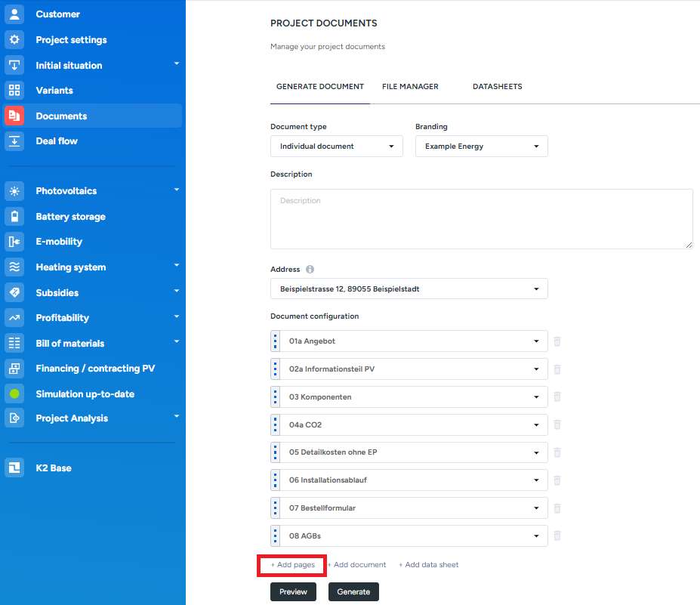This screenshot has height=605, width=700.
Task: Click the Add pages link
Action: tap(293, 565)
